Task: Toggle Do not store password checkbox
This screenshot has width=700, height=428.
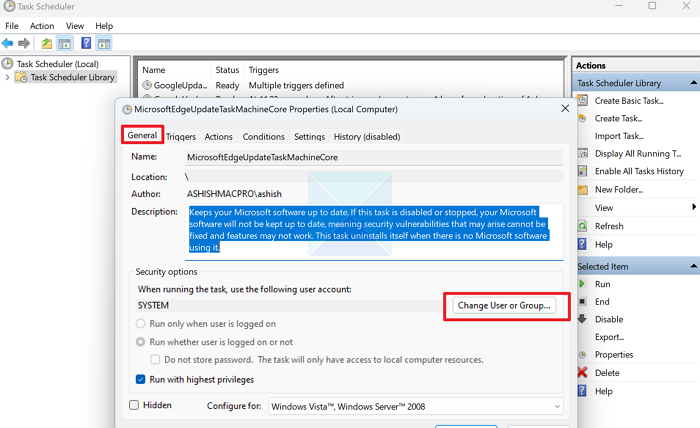Action: 155,360
